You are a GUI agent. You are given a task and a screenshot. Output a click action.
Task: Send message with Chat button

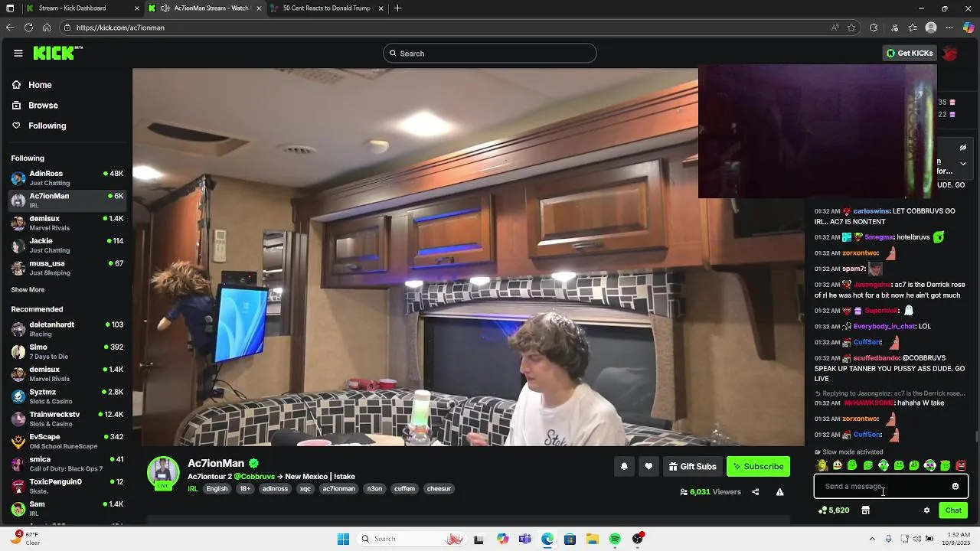coord(953,510)
